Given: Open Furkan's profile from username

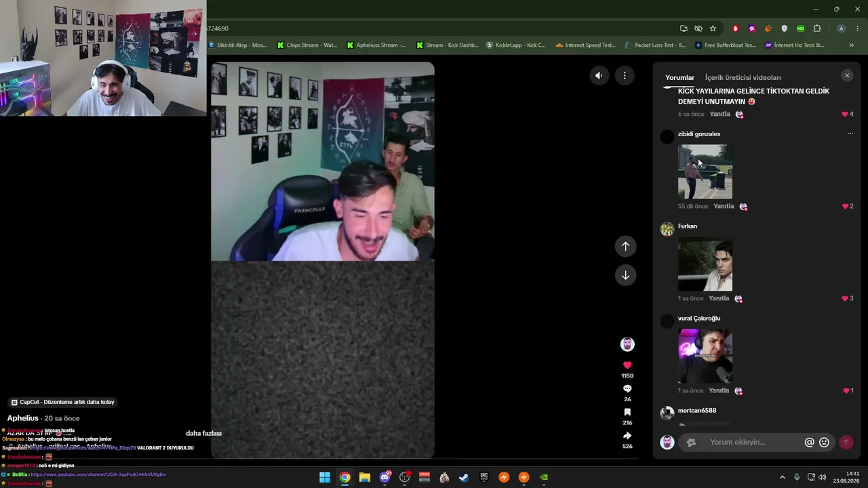Looking at the screenshot, I should pos(687,226).
